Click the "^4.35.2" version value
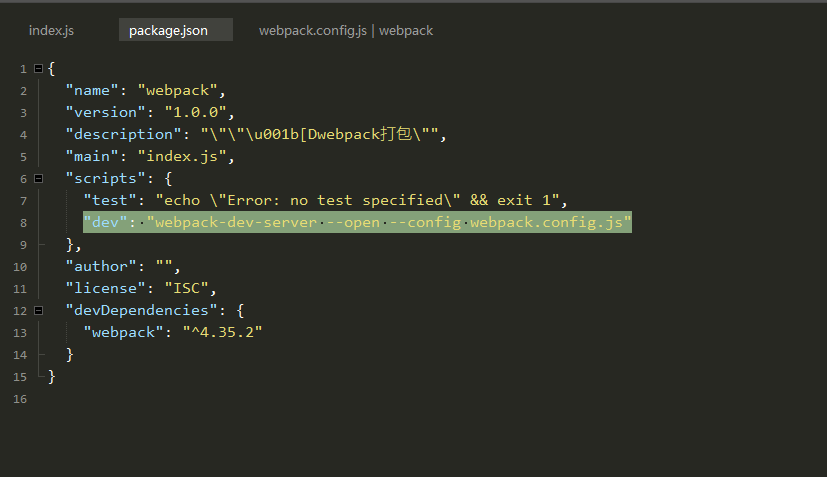827x477 pixels. pyautogui.click(x=222, y=332)
